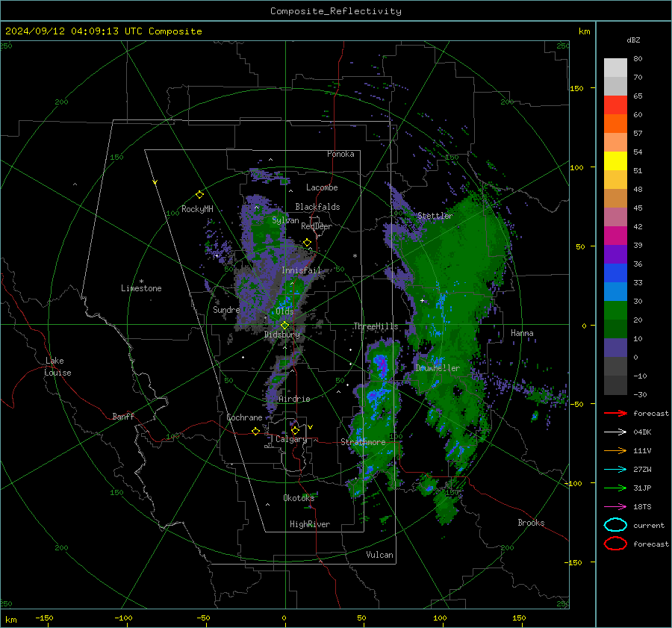Click the current legend label
The height and width of the screenshot is (628, 672).
click(649, 525)
